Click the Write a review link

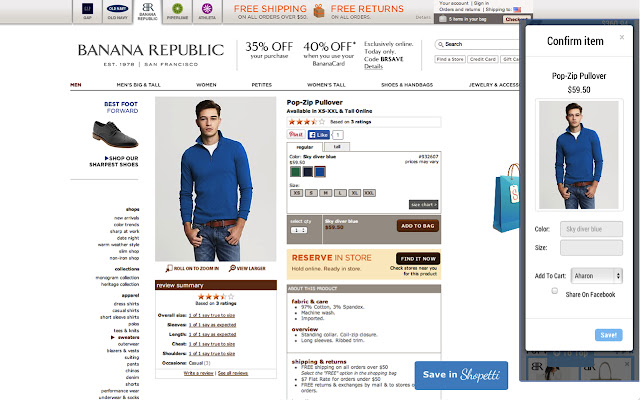point(198,373)
